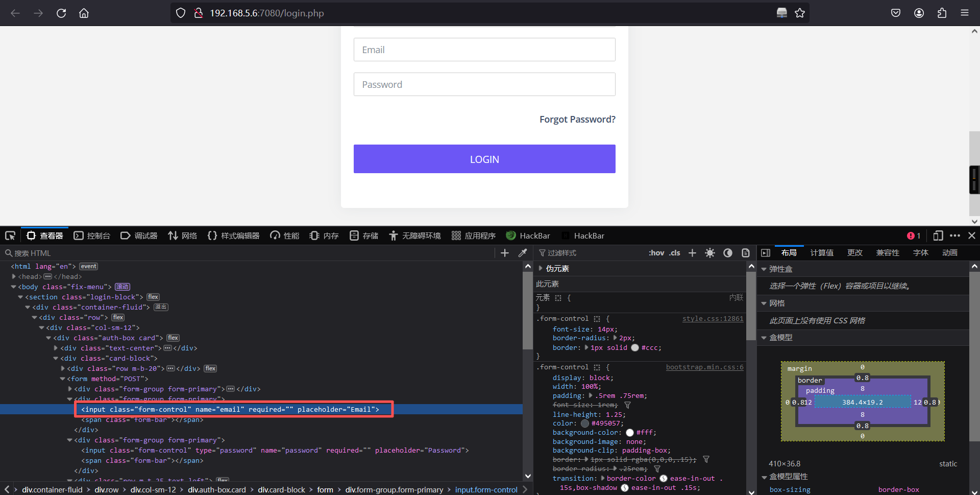The height and width of the screenshot is (495, 980).
Task: Open the first HackBar tab with green icon
Action: 528,235
